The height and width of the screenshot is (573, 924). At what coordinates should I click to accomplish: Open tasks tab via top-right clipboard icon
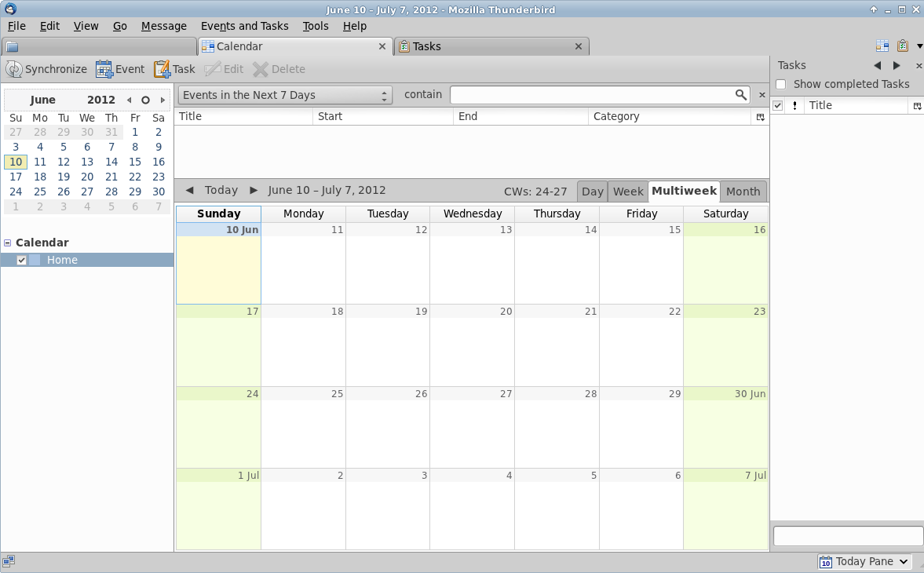tap(902, 46)
